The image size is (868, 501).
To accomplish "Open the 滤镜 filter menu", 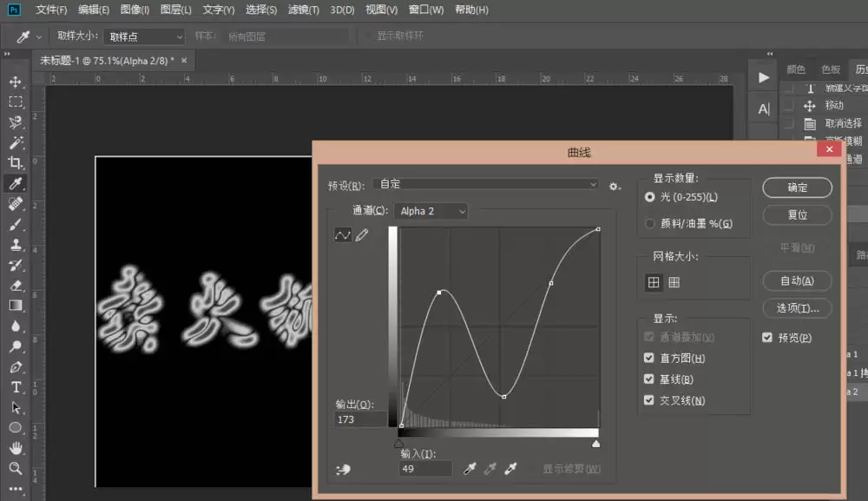I will tap(303, 10).
